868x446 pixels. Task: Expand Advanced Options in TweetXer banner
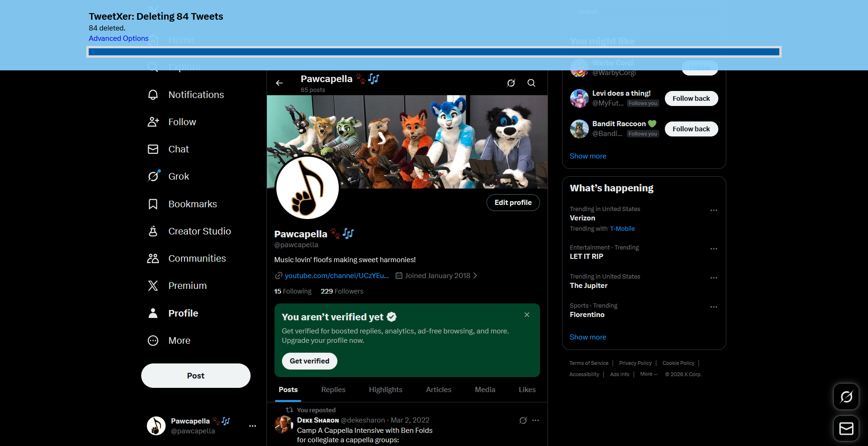point(119,38)
